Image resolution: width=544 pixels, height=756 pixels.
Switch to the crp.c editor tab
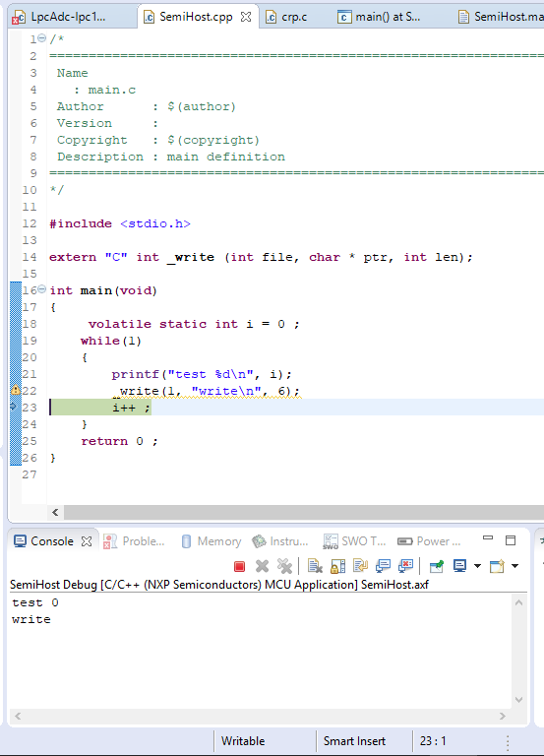[x=286, y=17]
